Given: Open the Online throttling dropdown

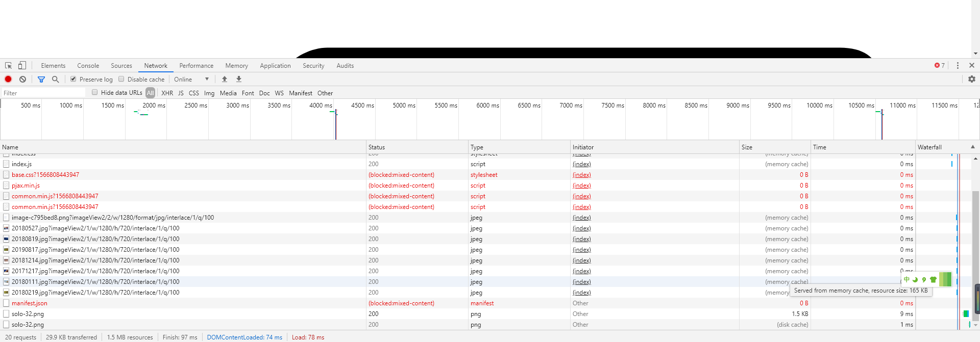Looking at the screenshot, I should pyautogui.click(x=191, y=79).
